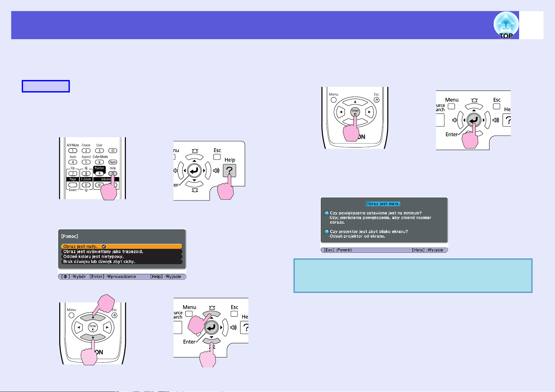Click the [Pomoc] menu title
This screenshot has width=555, height=392.
point(69,236)
